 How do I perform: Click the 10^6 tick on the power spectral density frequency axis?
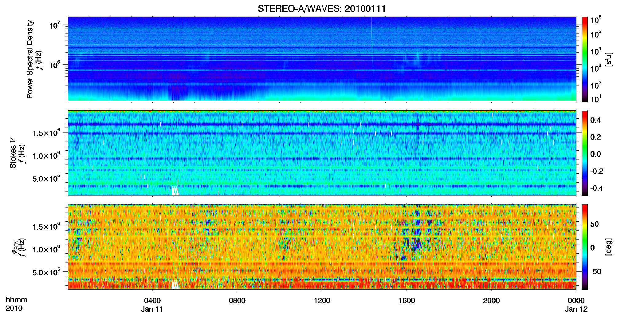[55, 65]
